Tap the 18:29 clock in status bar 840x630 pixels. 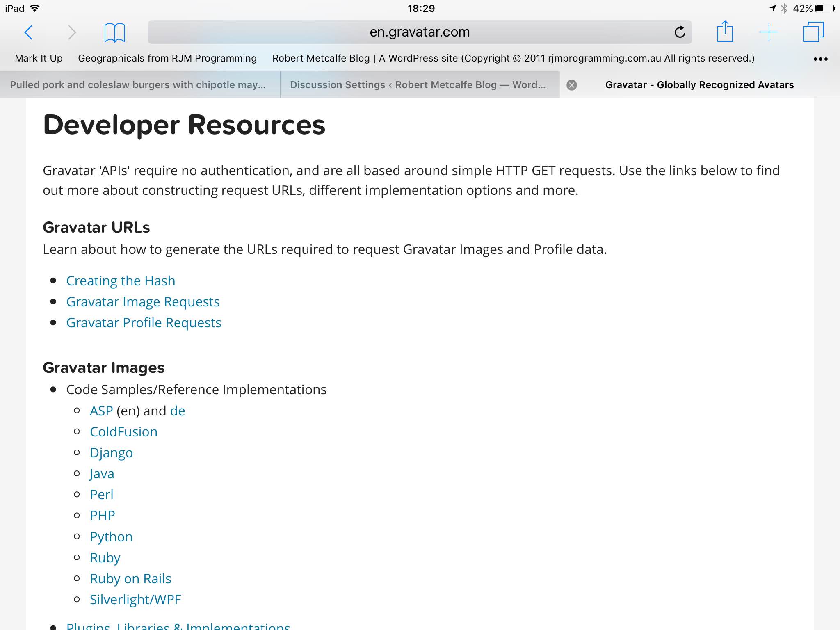pyautogui.click(x=421, y=8)
